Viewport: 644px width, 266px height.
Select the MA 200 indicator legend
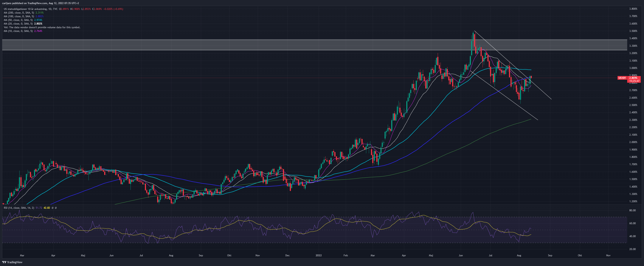23,12
